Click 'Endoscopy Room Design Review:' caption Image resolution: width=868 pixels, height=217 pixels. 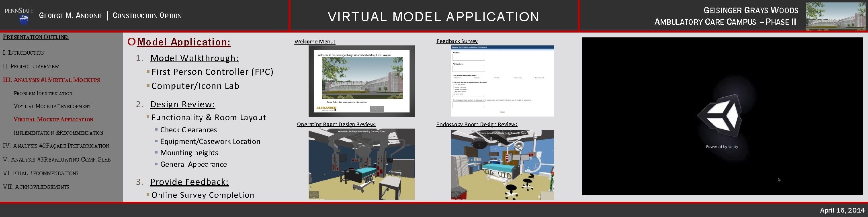point(477,124)
